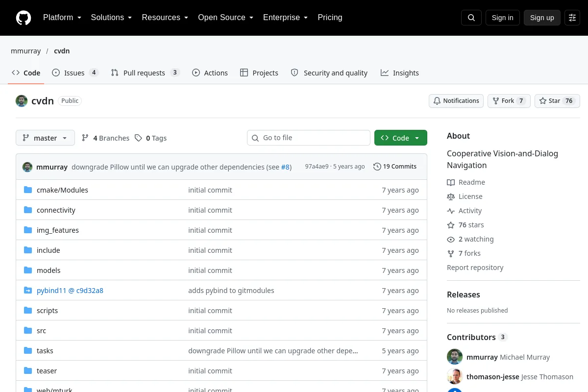Open the models folder icon

tap(28, 270)
